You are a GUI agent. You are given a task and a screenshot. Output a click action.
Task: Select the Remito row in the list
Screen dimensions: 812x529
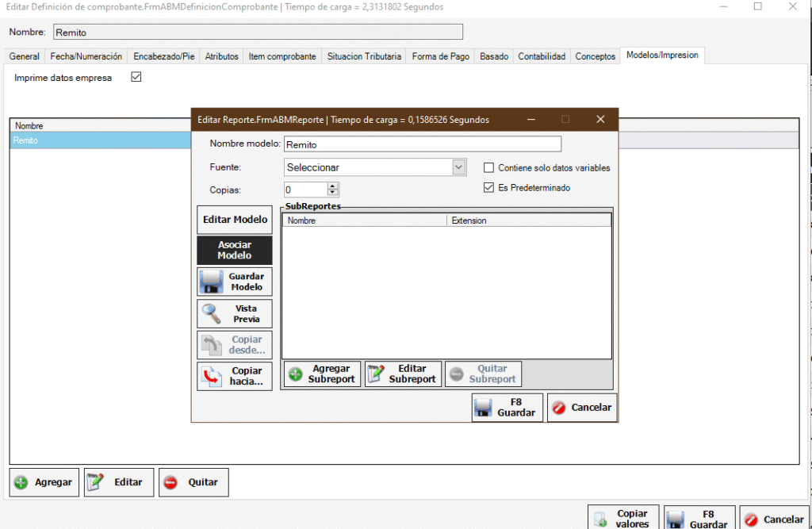(95, 140)
